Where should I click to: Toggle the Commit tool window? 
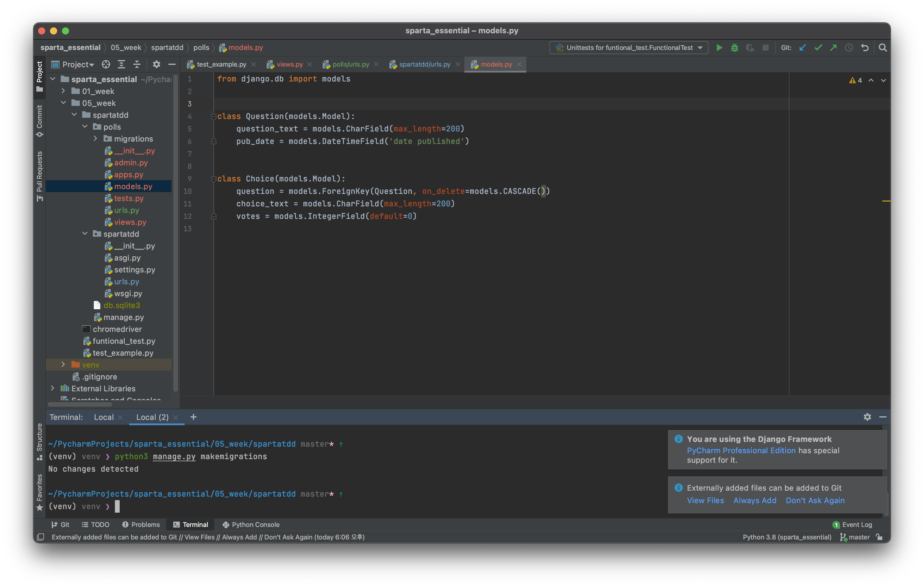click(x=39, y=120)
